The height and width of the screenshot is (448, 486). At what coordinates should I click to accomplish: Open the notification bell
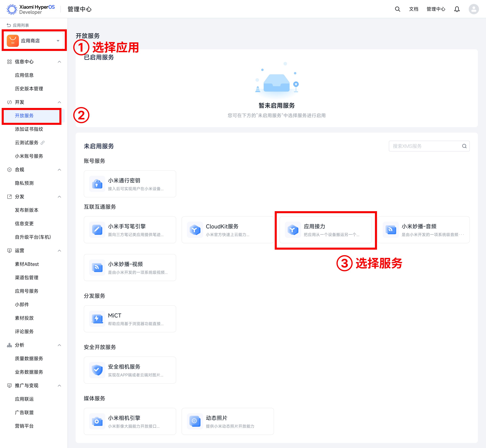457,9
